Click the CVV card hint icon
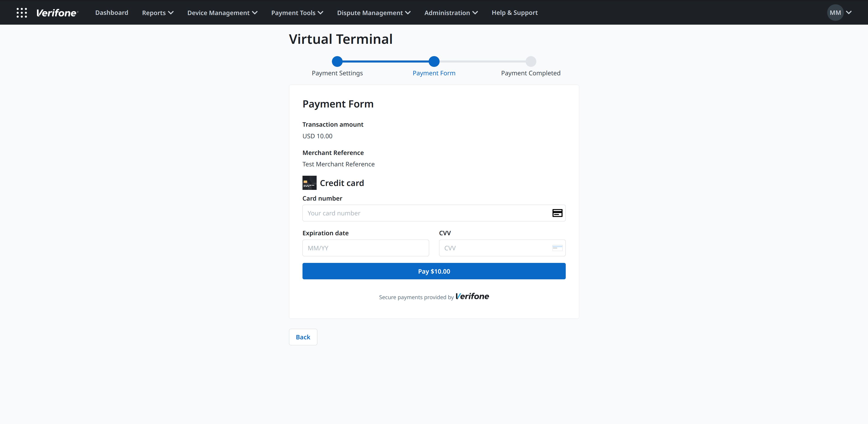The height and width of the screenshot is (424, 868). click(557, 248)
